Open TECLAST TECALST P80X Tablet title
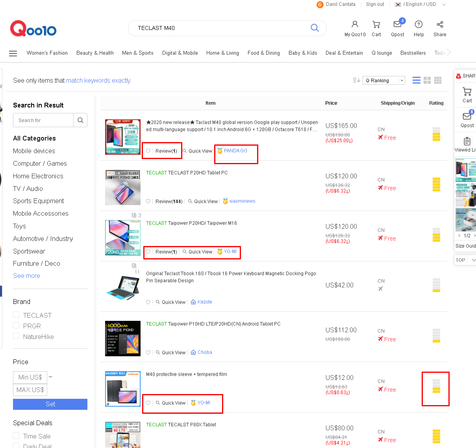 click(x=181, y=425)
